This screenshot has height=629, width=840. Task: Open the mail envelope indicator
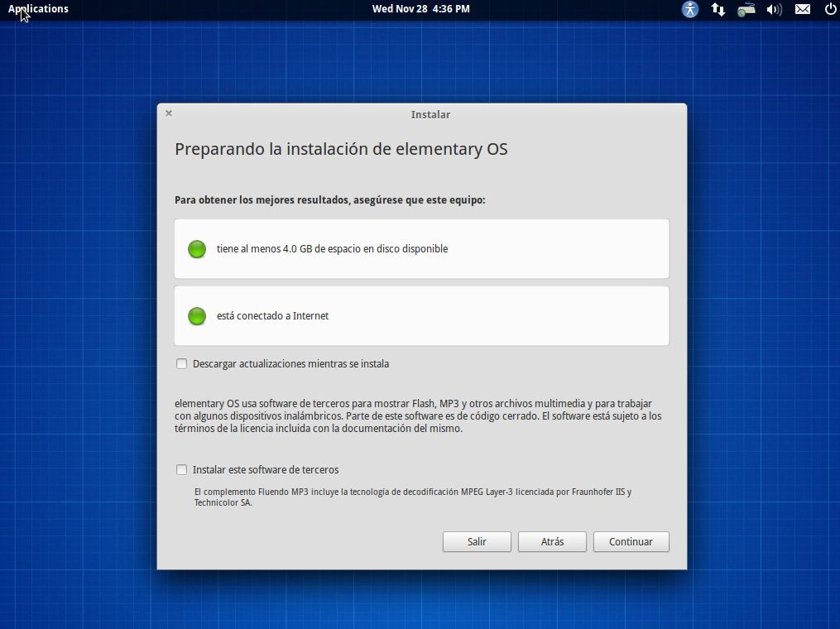pyautogui.click(x=802, y=9)
